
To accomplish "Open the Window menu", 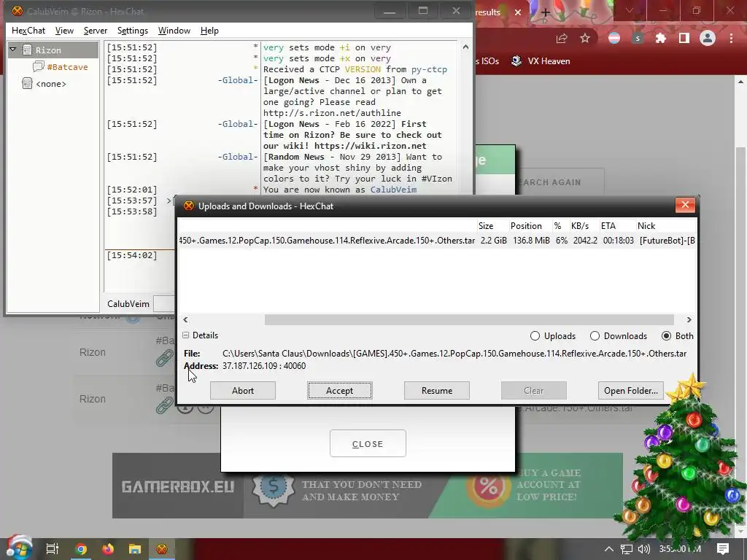I will (x=174, y=31).
